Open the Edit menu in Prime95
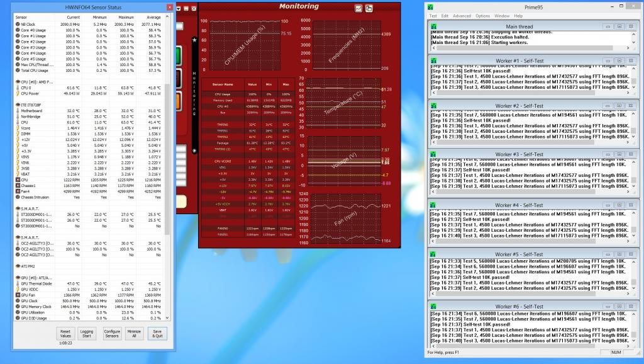This screenshot has height=364, width=644. point(445,16)
